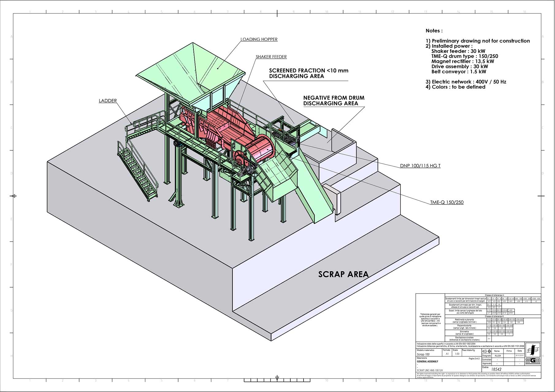The height and width of the screenshot is (392, 555).
Task: Click the 'SCRAP AREA' label
Action: (343, 274)
